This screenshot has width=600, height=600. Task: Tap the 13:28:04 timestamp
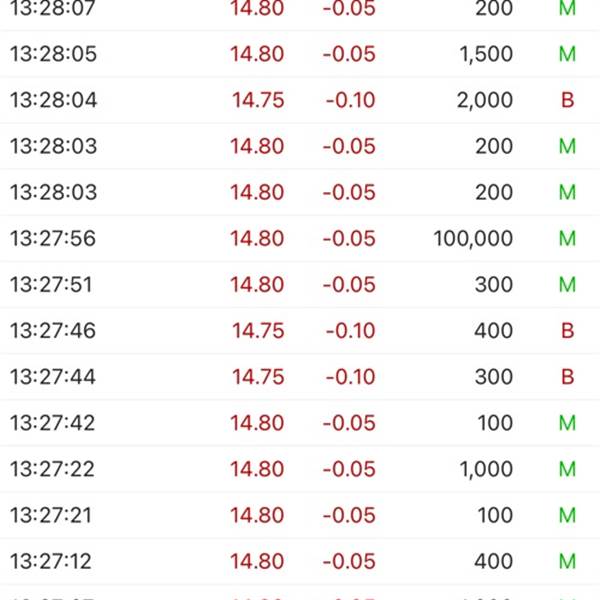[x=54, y=100]
